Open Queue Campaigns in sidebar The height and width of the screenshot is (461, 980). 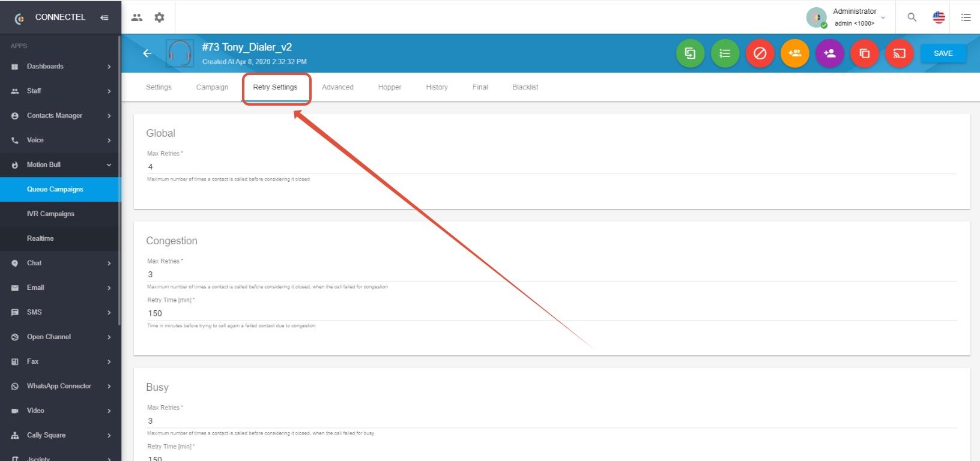pos(60,190)
